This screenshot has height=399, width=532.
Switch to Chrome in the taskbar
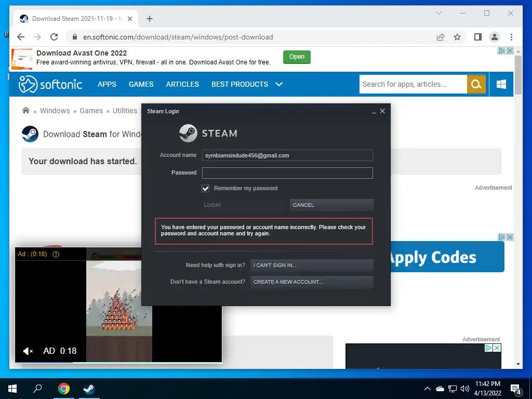pos(64,389)
